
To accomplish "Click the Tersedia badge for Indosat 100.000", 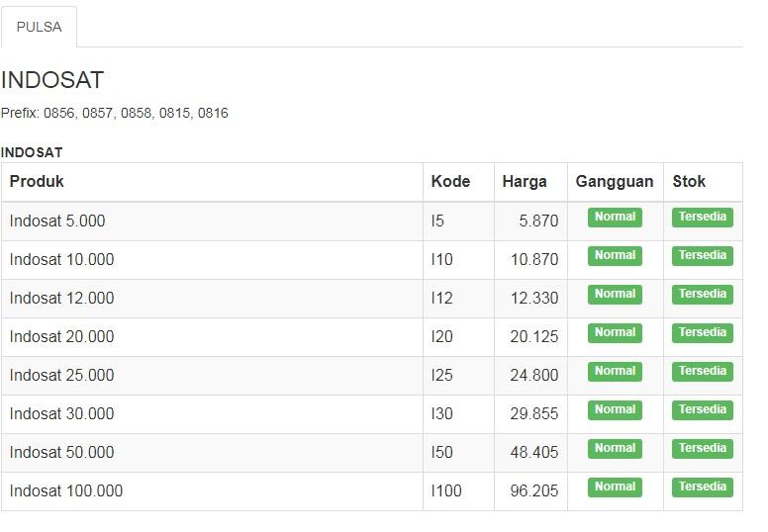I will tap(703, 488).
